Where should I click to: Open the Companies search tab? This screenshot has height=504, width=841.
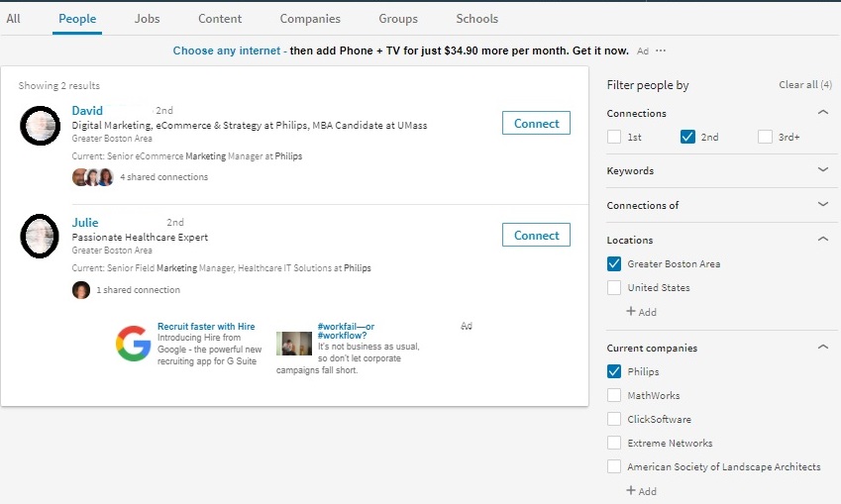point(310,19)
